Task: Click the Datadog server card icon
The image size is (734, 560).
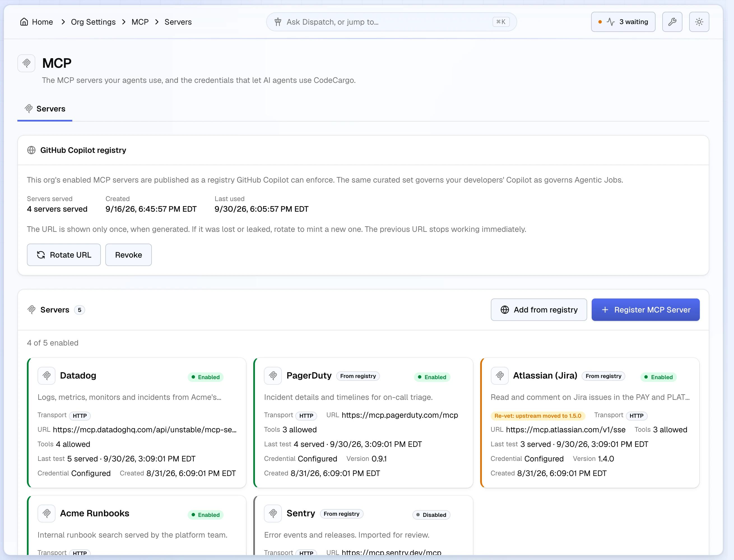Action: pos(46,376)
